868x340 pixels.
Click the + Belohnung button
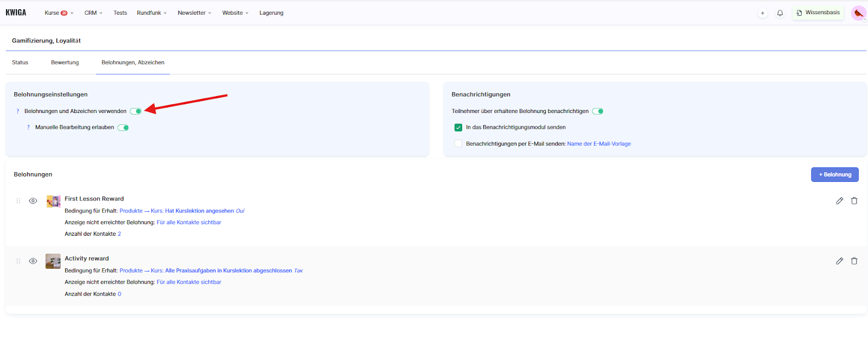834,175
